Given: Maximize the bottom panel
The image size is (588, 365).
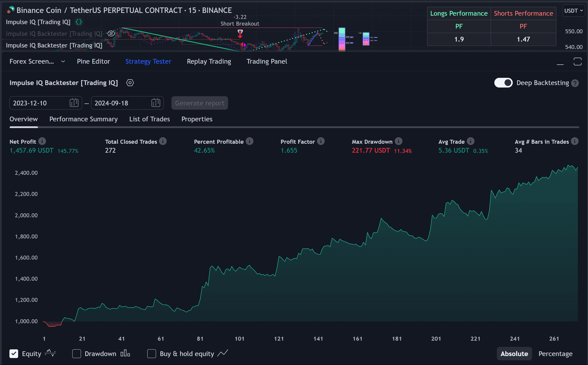Looking at the screenshot, I should tap(578, 61).
